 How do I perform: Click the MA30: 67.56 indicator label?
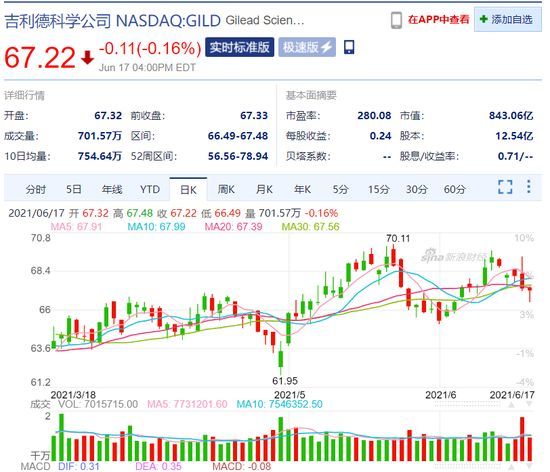click(310, 227)
